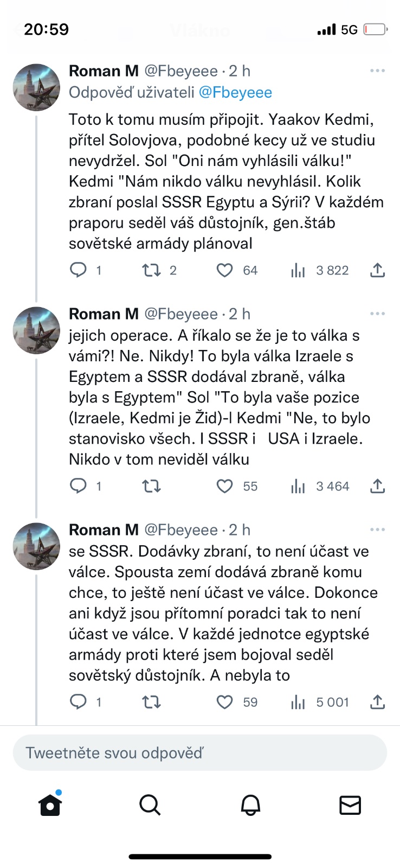
Task: Go to the Home tab
Action: tap(50, 805)
